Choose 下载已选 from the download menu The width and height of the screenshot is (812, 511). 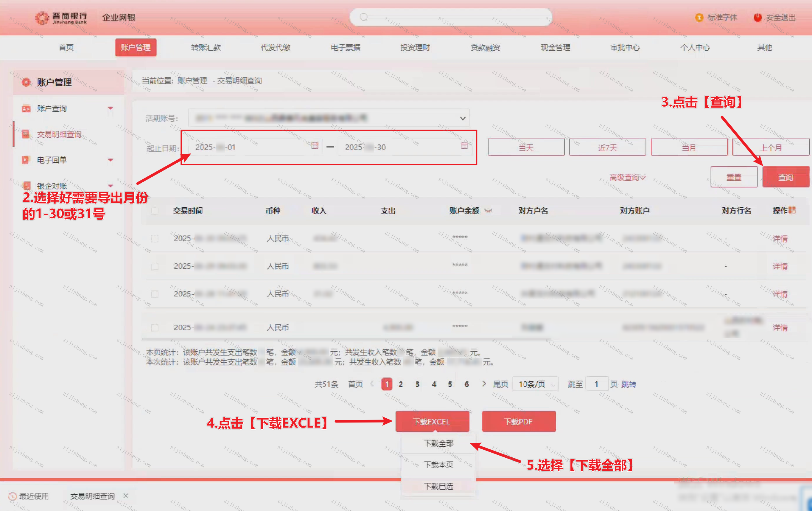coord(438,486)
